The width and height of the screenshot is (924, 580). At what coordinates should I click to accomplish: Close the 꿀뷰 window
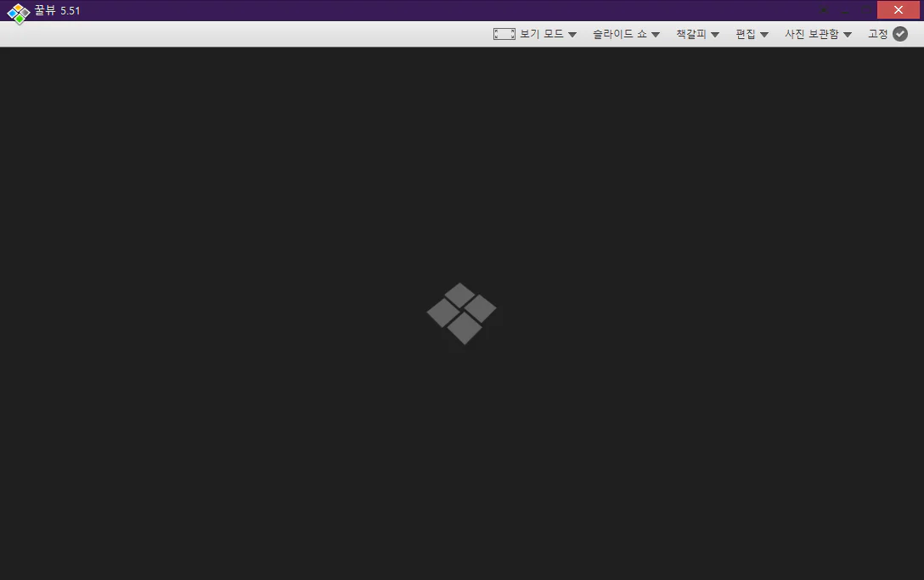coord(898,10)
